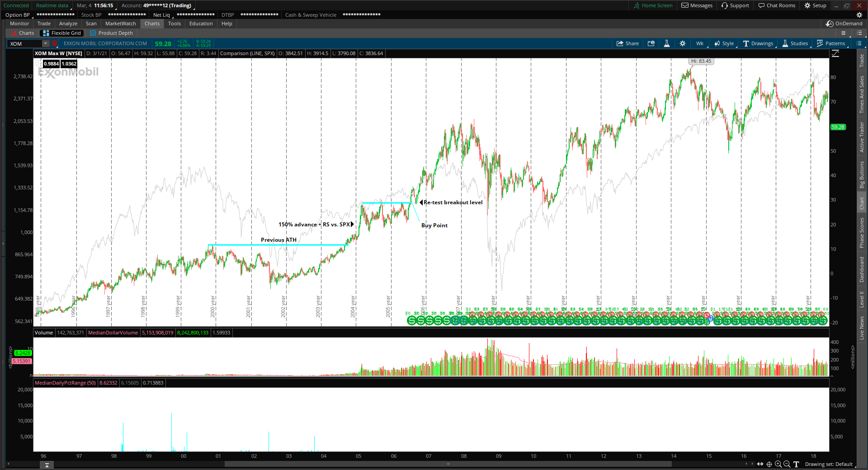Open the Dashboard sidebar panel
868x470 pixels.
click(862, 270)
